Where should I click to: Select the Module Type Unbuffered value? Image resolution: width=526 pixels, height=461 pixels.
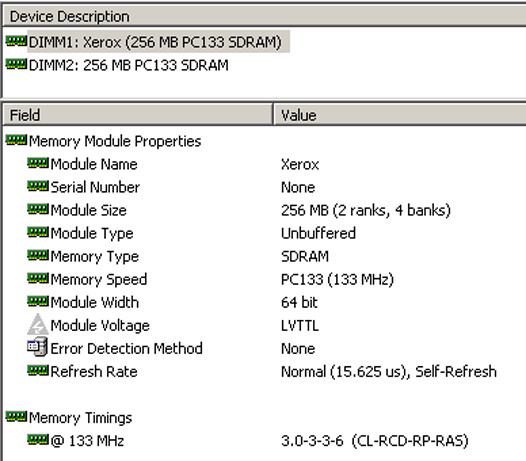[x=318, y=233]
